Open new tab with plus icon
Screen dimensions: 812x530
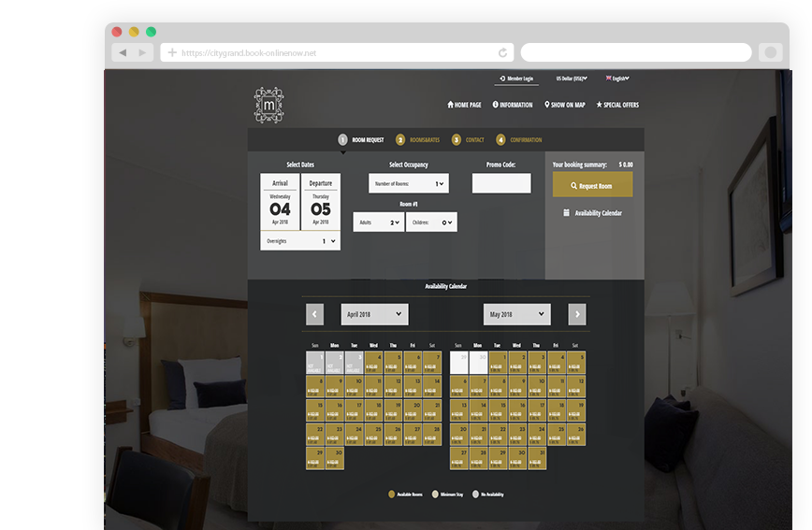click(x=172, y=53)
